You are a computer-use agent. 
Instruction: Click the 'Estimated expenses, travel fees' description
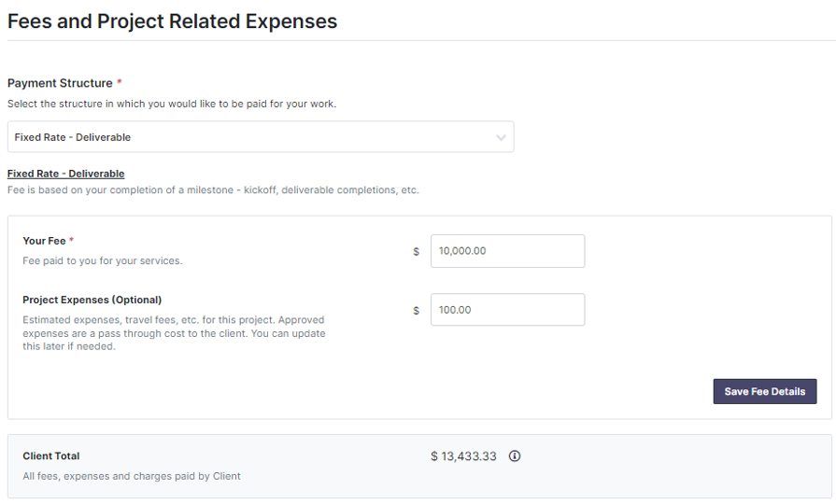[174, 333]
